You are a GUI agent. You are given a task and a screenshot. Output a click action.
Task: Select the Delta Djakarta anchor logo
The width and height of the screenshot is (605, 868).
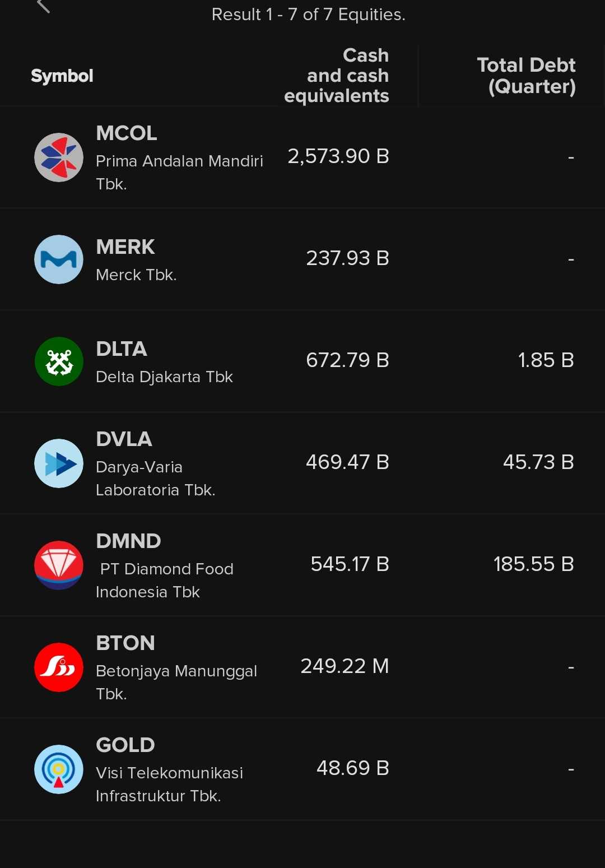59,361
